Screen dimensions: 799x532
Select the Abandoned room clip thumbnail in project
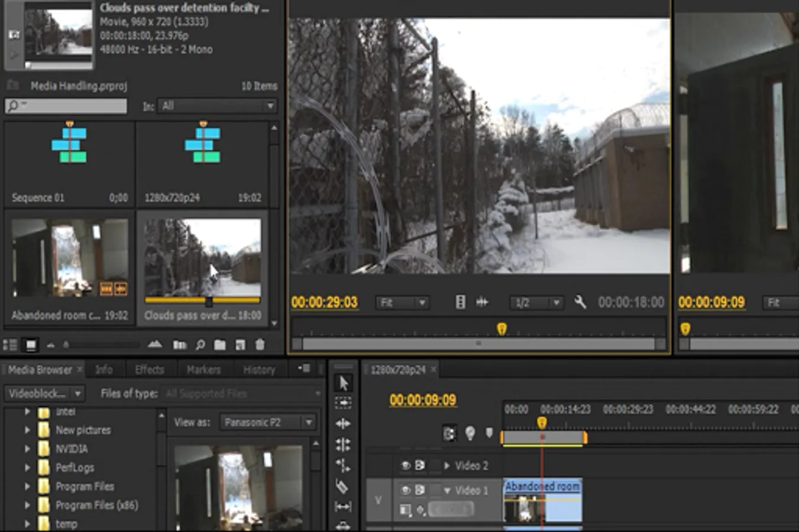tap(70, 258)
